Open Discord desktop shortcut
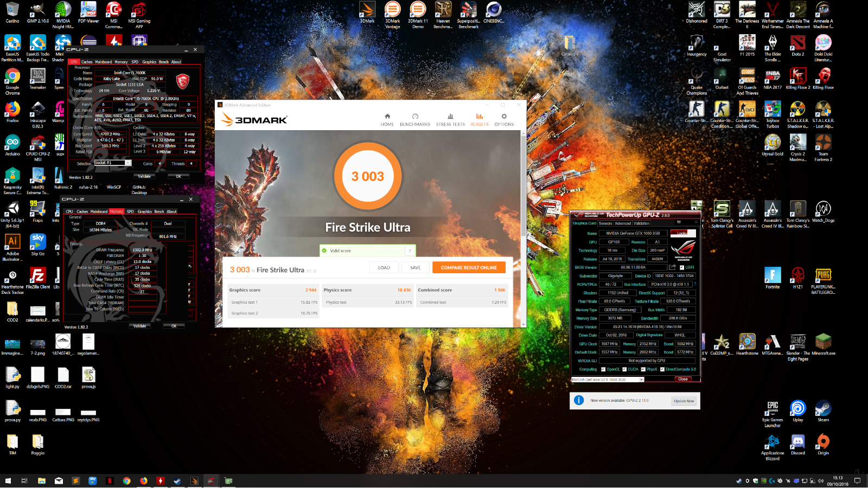The height and width of the screenshot is (488, 868). tap(797, 444)
